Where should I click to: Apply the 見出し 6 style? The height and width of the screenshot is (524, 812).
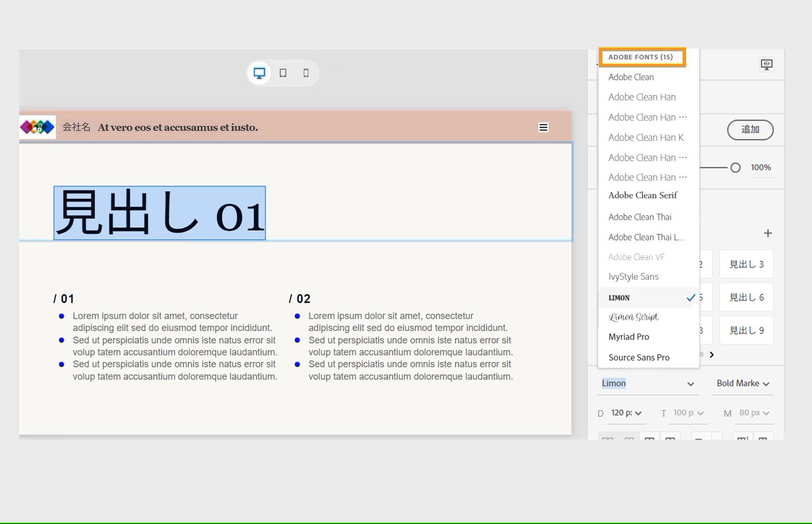(747, 297)
